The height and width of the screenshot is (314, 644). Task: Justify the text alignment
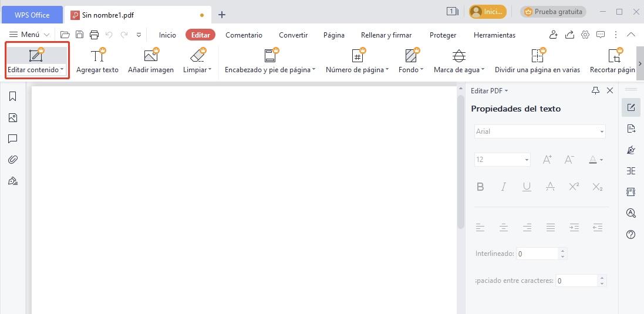(x=551, y=227)
